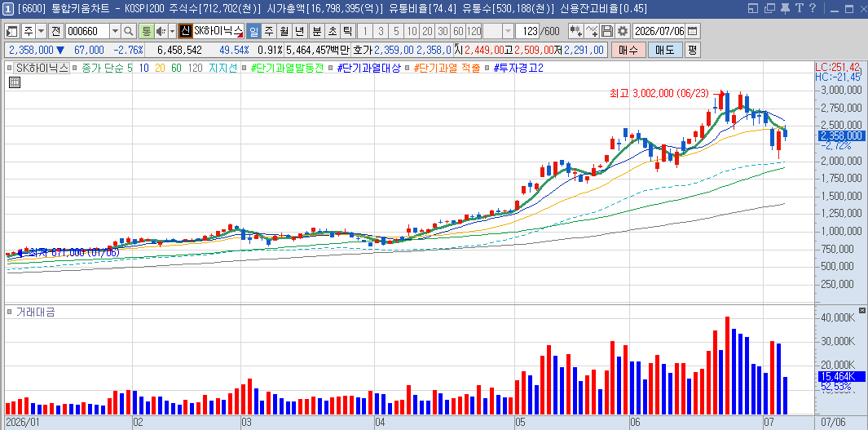Focus the stock code field 000660
The width and height of the screenshot is (868, 430).
click(87, 31)
